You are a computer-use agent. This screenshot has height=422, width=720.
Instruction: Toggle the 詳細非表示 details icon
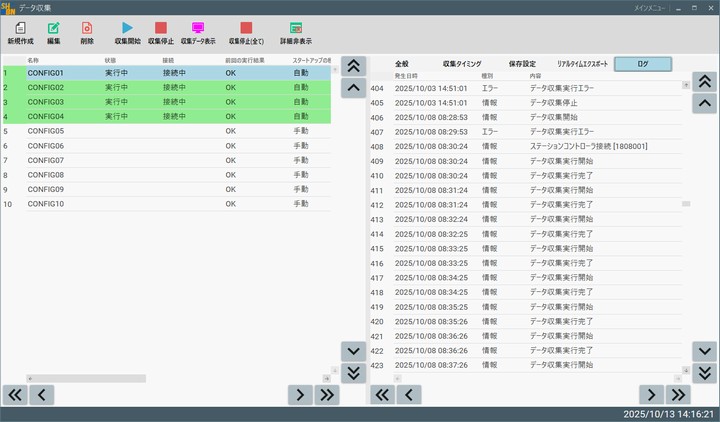295,28
